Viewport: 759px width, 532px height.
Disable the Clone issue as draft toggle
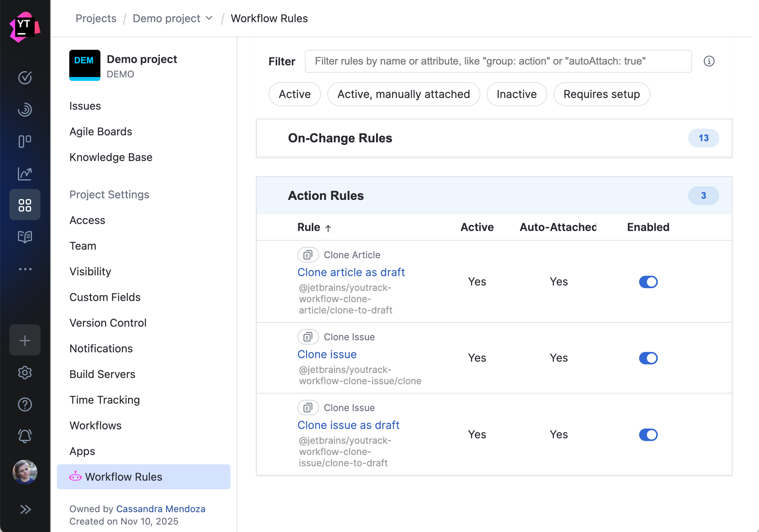(x=648, y=434)
